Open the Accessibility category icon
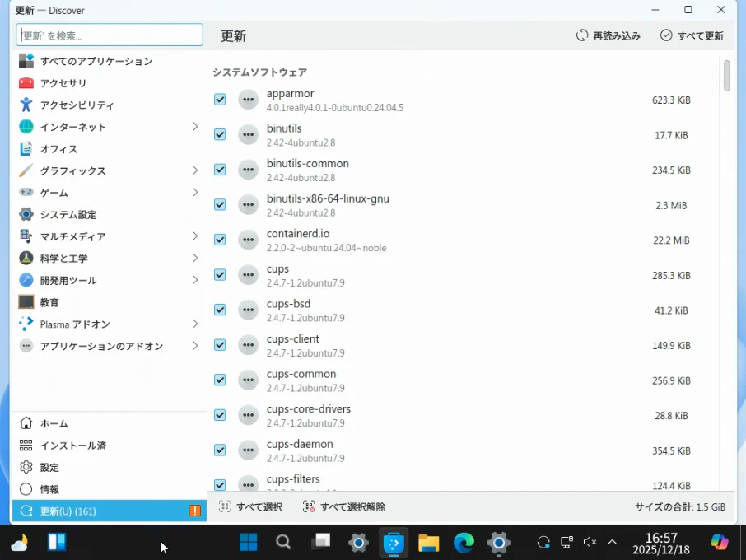The image size is (746, 560). [x=26, y=105]
